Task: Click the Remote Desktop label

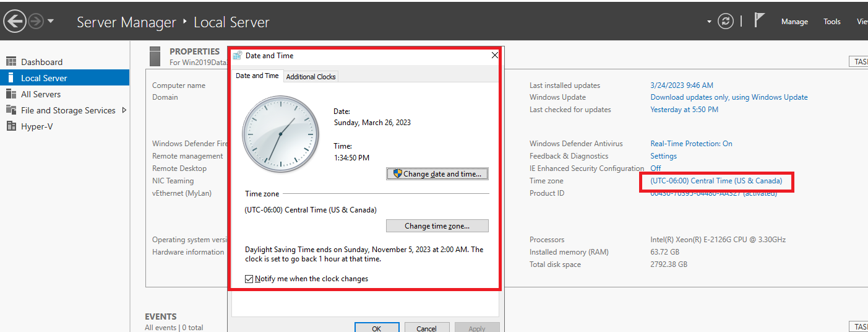Action: pos(179,168)
